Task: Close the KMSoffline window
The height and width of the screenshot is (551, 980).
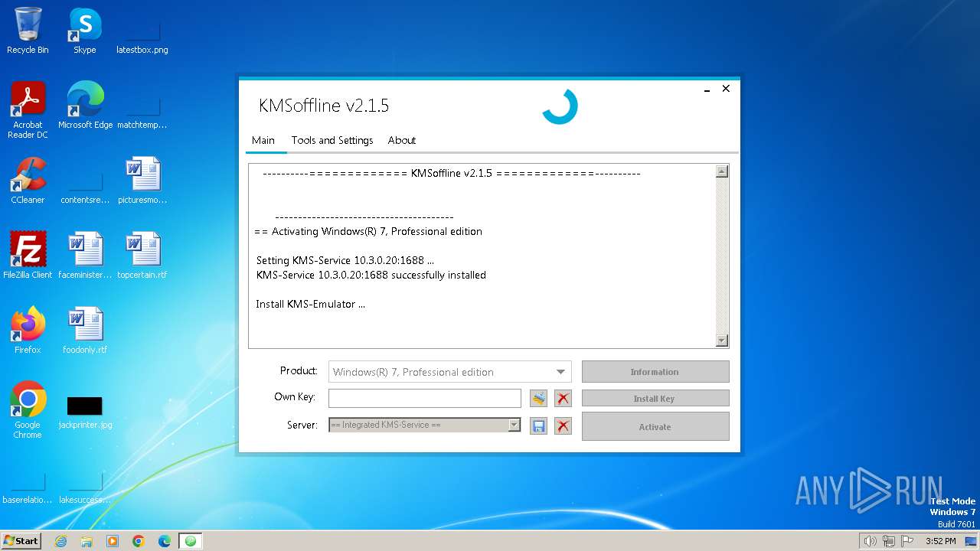Action: coord(726,89)
